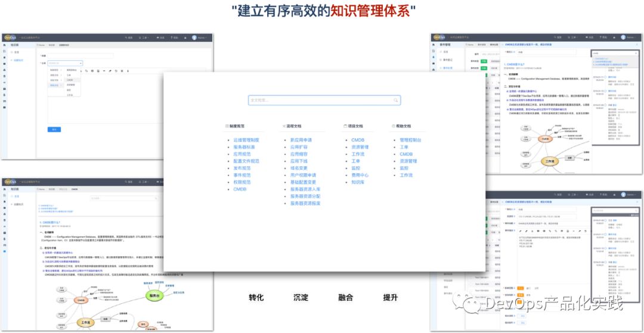
Task: Open the 配置文件规范 document link
Action: point(246,161)
